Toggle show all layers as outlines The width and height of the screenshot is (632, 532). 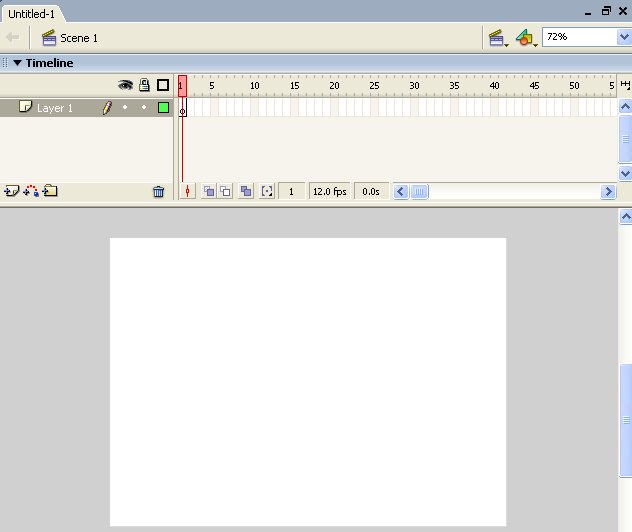[163, 85]
